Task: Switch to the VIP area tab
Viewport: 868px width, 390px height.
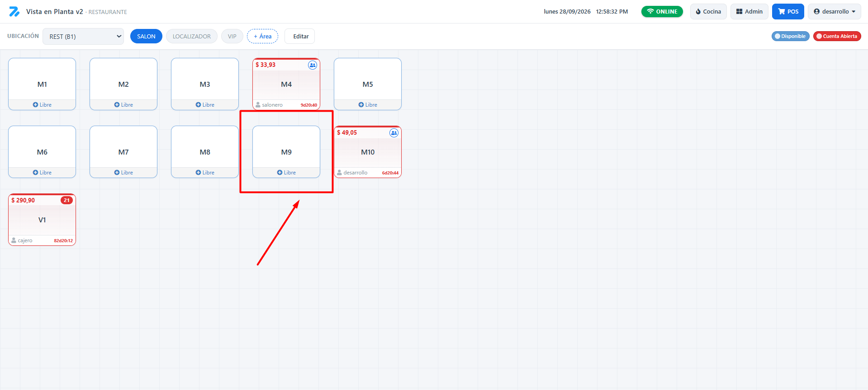Action: (232, 37)
